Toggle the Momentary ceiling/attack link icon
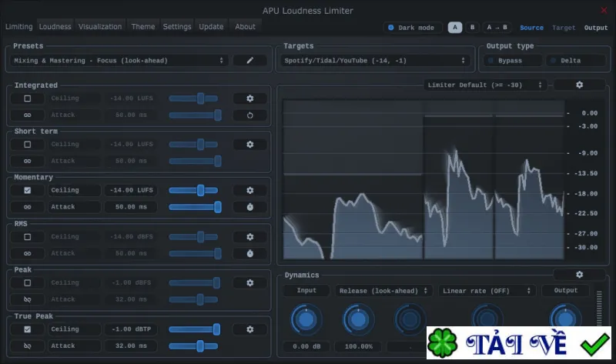 (x=27, y=207)
